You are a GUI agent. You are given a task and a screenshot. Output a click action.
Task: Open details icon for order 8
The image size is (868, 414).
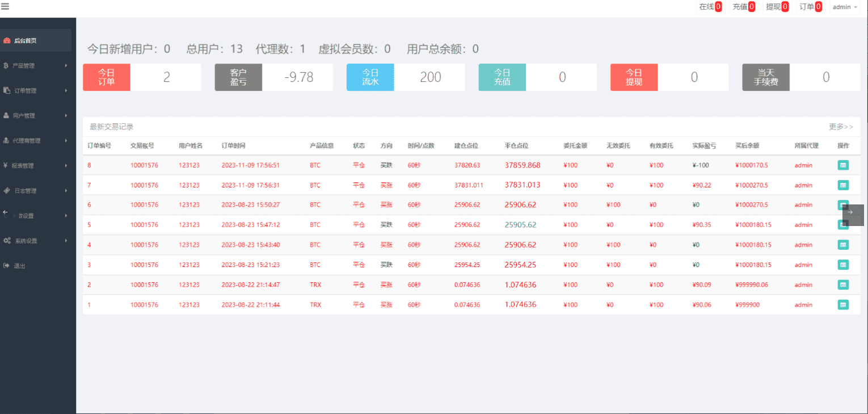843,165
